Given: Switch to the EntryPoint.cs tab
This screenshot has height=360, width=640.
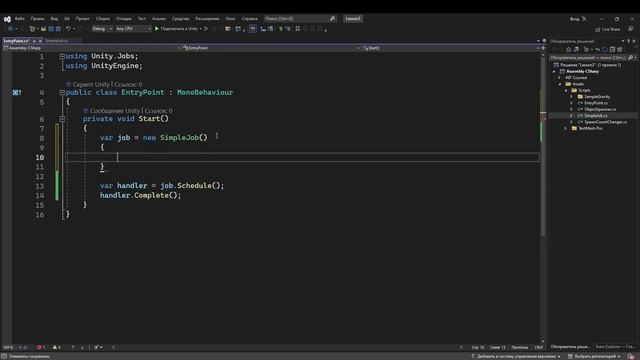Looking at the screenshot, I should pyautogui.click(x=16, y=41).
